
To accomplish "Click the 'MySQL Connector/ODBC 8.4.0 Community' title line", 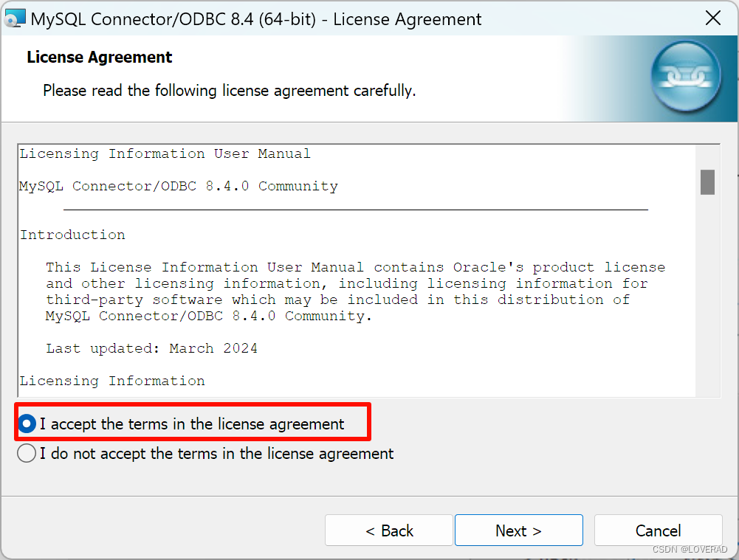I will click(x=180, y=186).
